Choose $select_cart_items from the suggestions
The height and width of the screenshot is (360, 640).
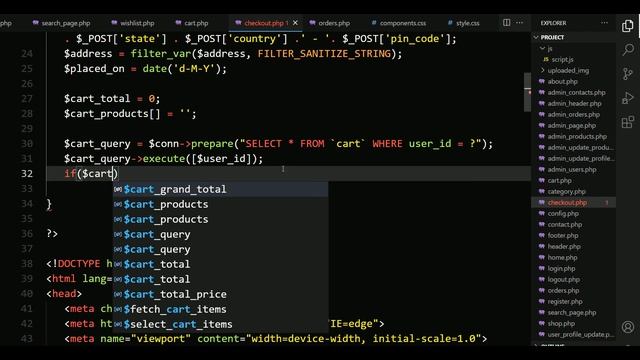click(x=220, y=324)
